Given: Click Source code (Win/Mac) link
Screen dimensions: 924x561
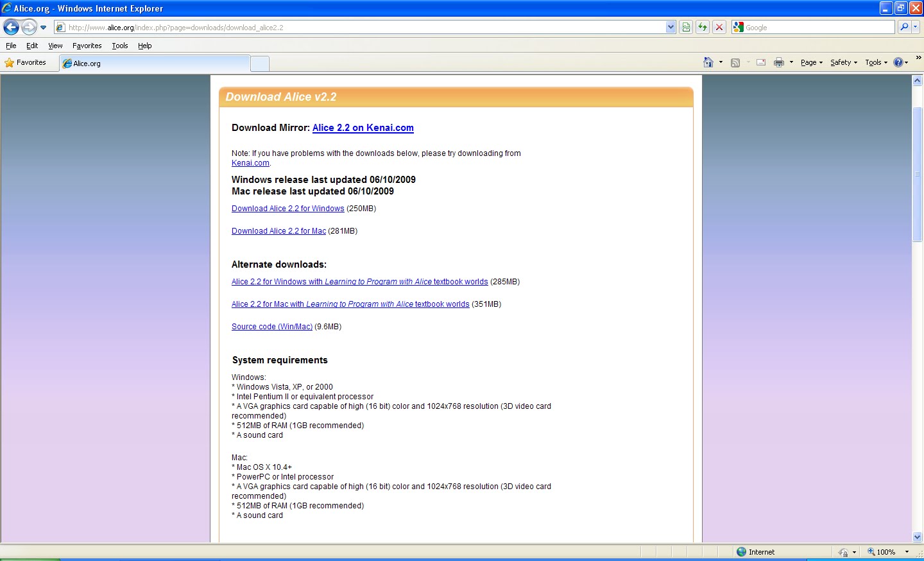Looking at the screenshot, I should point(272,327).
